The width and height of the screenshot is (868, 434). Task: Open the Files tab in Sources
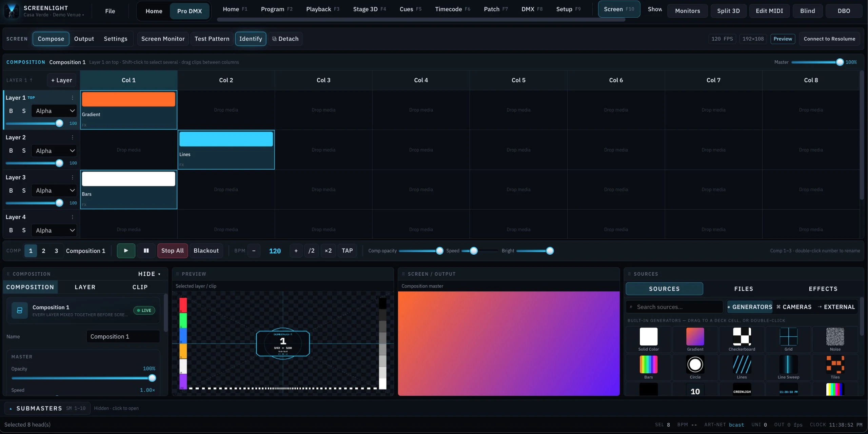pos(744,289)
